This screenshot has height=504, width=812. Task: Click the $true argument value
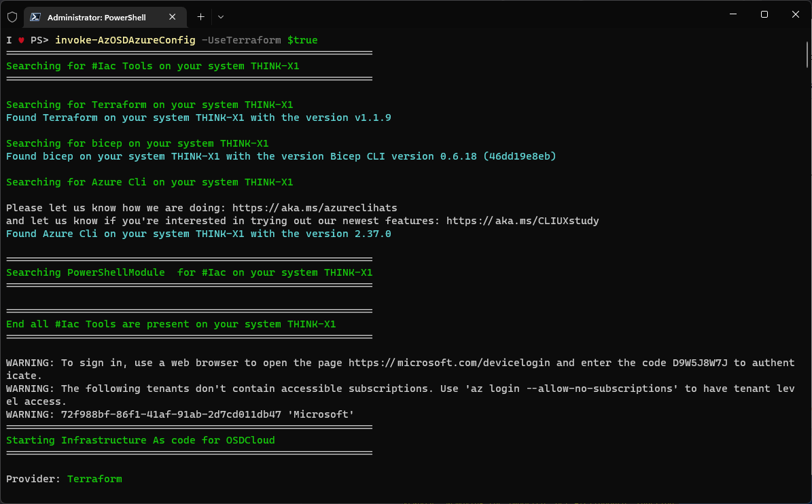[302, 40]
